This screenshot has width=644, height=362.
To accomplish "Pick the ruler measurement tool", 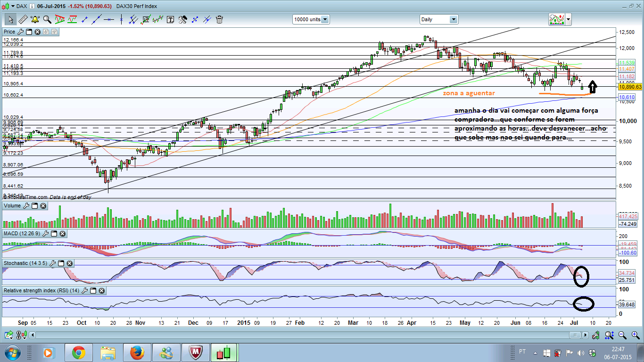I will [x=22, y=20].
